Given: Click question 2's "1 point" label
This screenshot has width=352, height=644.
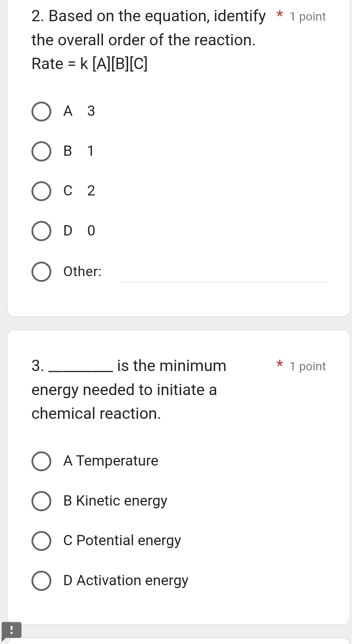Looking at the screenshot, I should point(307,17).
